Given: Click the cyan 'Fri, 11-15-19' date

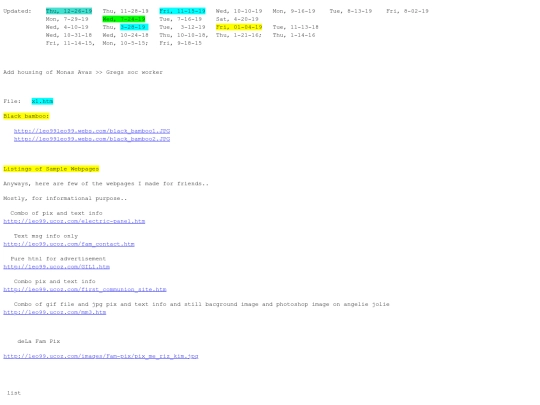Looking at the screenshot, I should click(x=182, y=11).
